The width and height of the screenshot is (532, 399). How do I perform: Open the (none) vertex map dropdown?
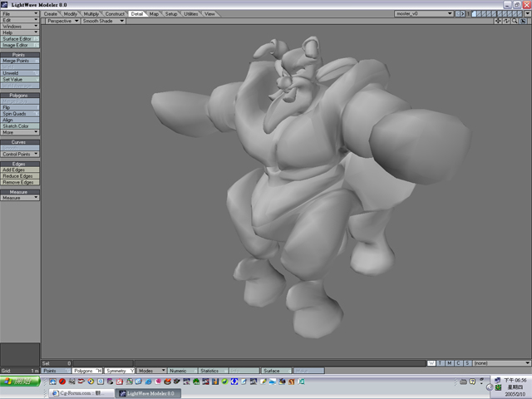click(x=502, y=363)
